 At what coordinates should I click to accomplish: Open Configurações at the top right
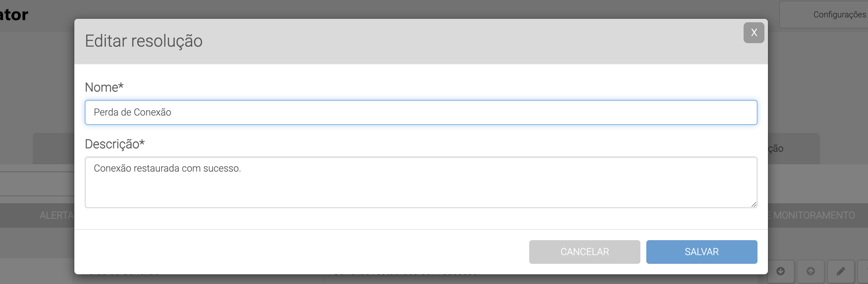click(839, 15)
